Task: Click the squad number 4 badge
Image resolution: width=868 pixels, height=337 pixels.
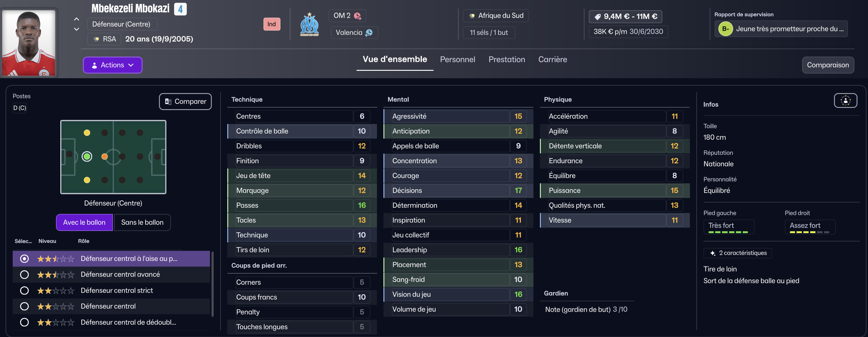Action: (x=180, y=9)
